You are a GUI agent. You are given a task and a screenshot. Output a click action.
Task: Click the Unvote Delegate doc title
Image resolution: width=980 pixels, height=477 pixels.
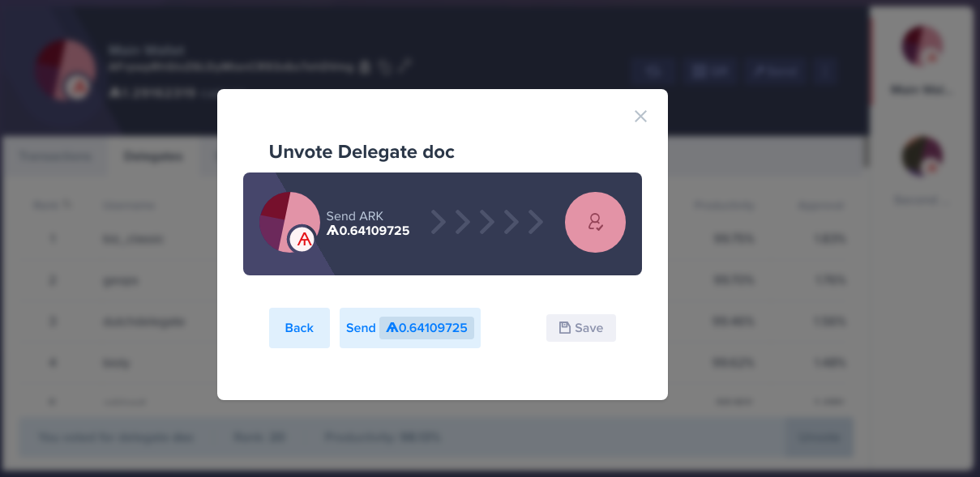362,151
